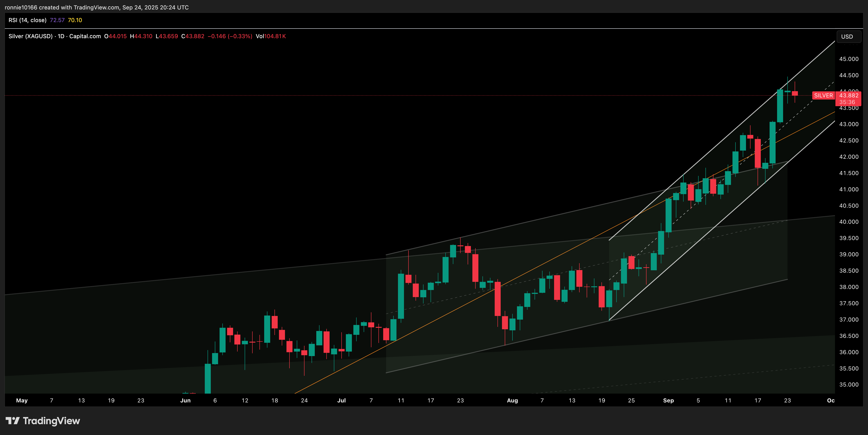868x435 pixels.
Task: Select the Sep label on time axis
Action: point(668,400)
